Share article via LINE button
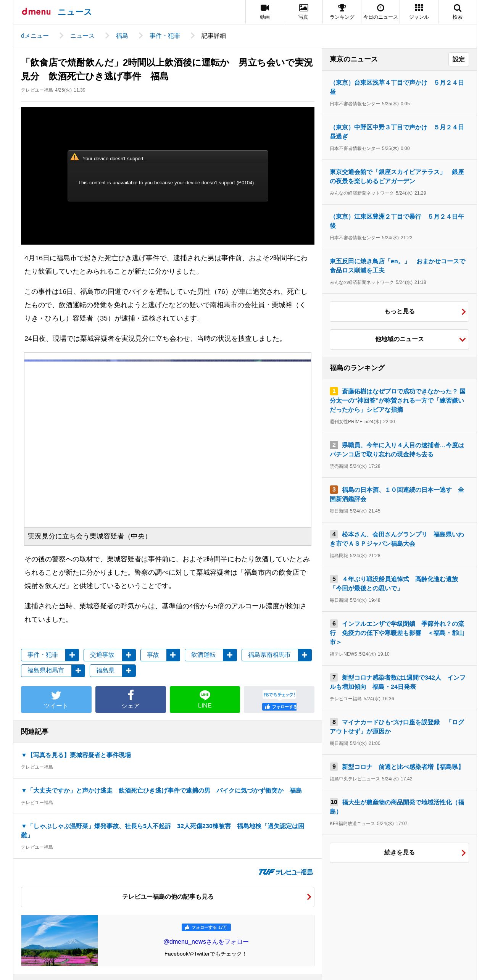Screen dimensions: 490x980 pos(205,699)
